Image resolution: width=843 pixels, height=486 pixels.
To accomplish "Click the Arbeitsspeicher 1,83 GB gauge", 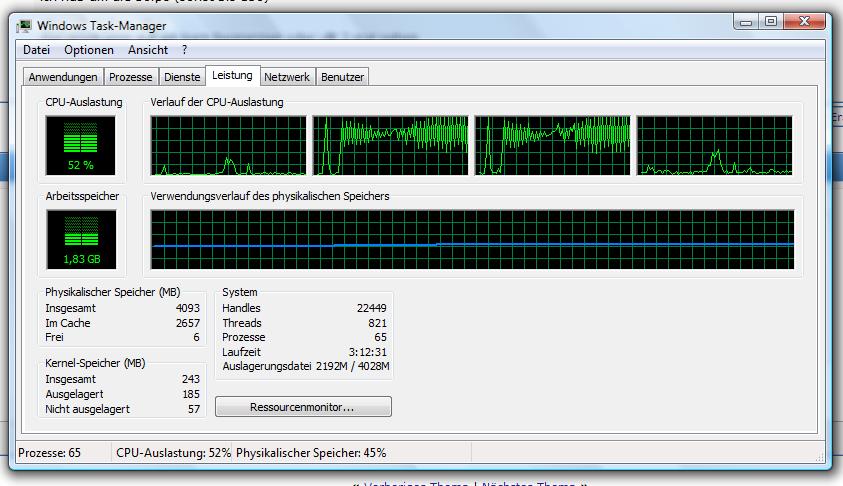I will pyautogui.click(x=81, y=239).
